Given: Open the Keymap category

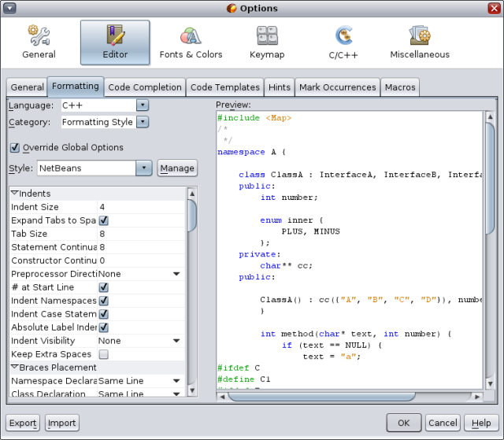Looking at the screenshot, I should (267, 43).
